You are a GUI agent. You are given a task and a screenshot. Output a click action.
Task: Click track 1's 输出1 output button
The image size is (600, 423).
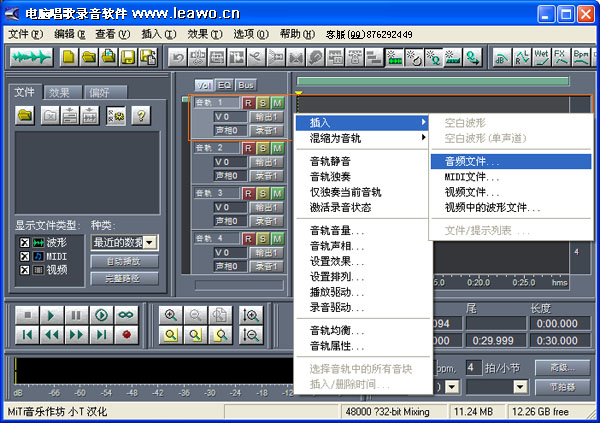[x=267, y=117]
